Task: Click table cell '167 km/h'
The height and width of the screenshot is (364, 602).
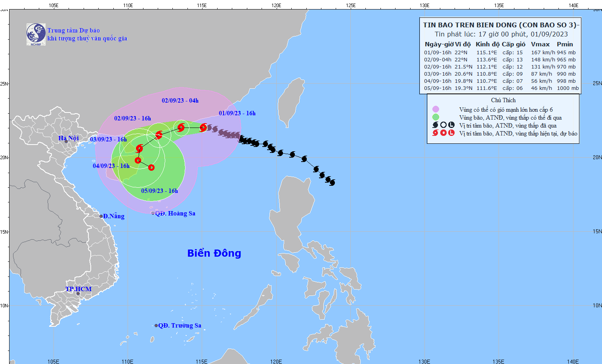Action: coord(543,52)
